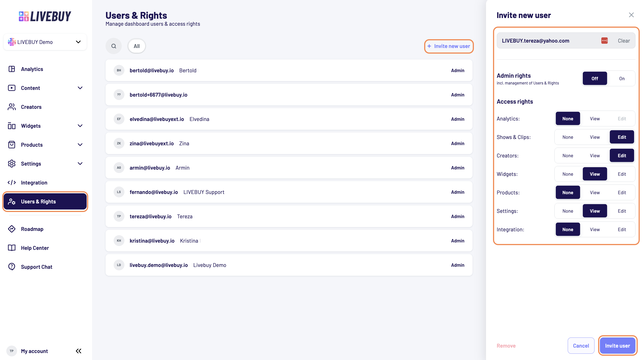The width and height of the screenshot is (644, 360).
Task: Click the LD avatar for Livebuy Demo
Action: (x=119, y=265)
